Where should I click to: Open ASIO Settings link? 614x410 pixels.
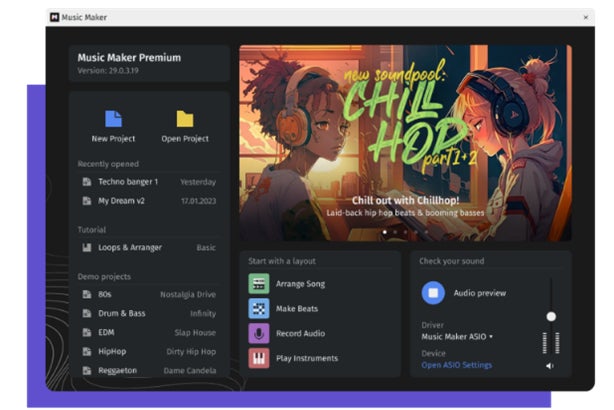pyautogui.click(x=457, y=365)
